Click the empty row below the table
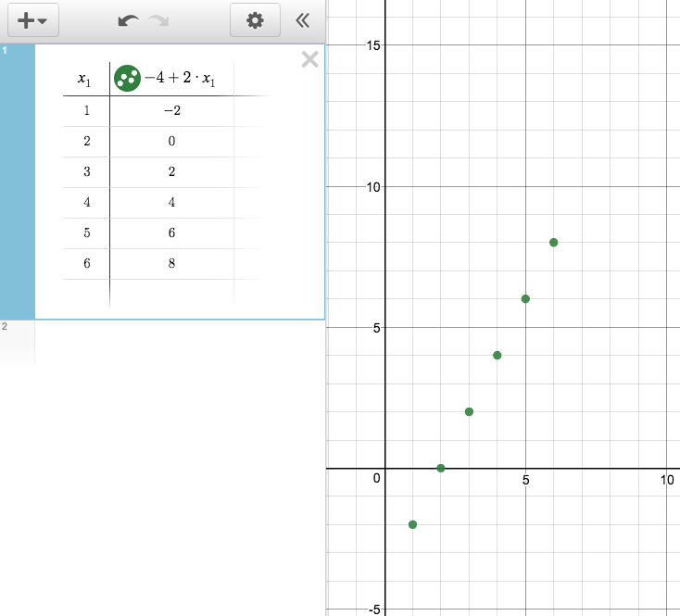 point(86,293)
